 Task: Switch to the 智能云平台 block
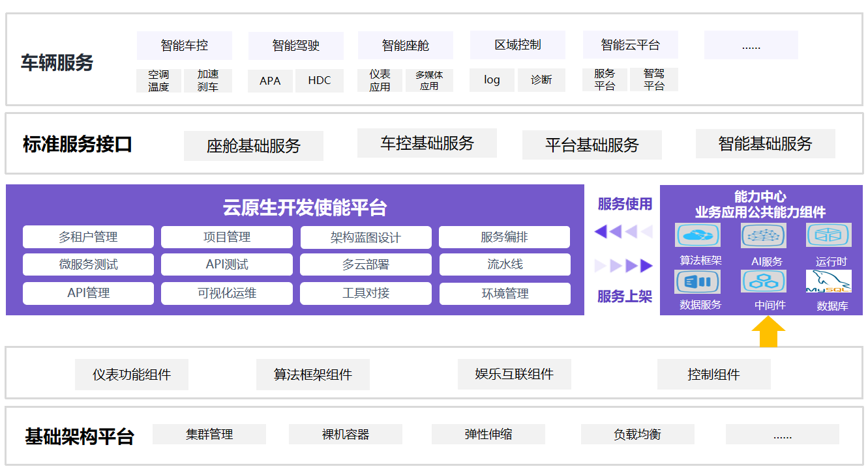tap(630, 45)
